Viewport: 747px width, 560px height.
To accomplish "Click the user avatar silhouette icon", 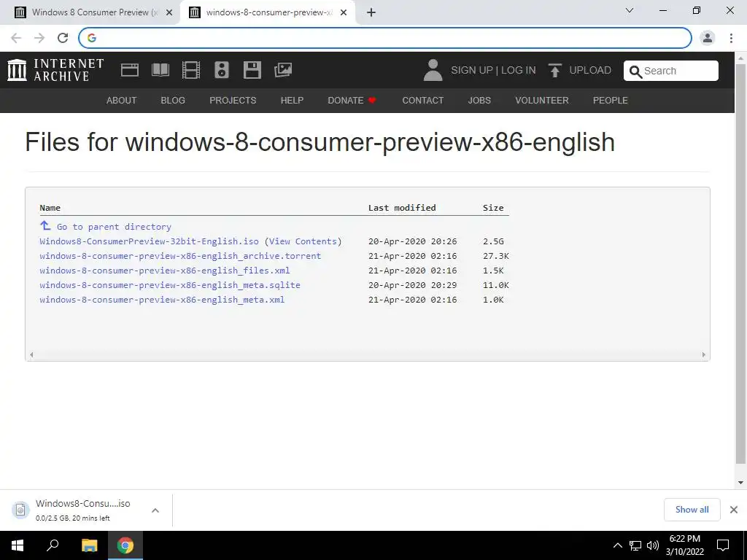I will click(x=433, y=70).
